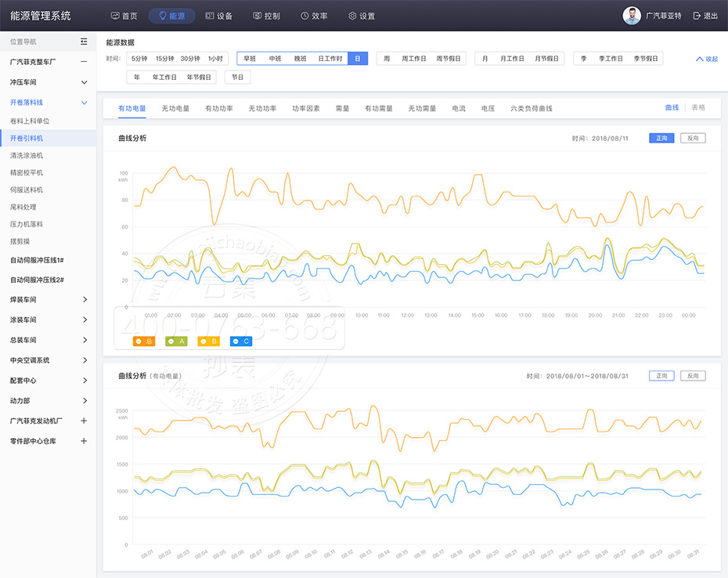Switch to the 无功电量 tab
The height and width of the screenshot is (578, 728).
point(175,108)
